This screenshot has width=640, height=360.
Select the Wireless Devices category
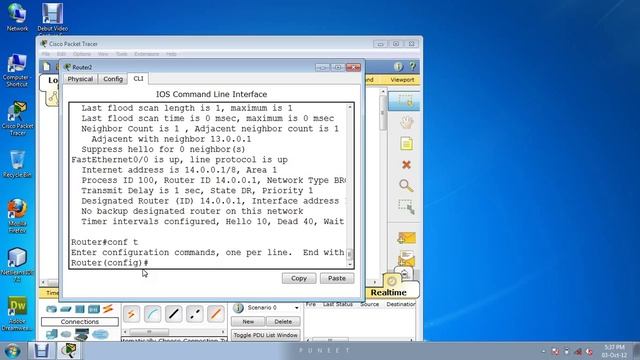click(94, 309)
